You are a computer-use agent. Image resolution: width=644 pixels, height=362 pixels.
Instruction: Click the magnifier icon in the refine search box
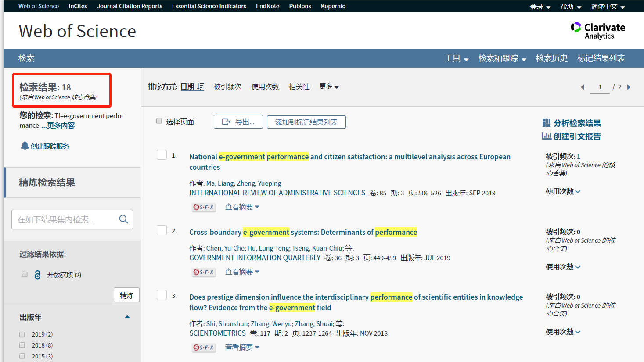point(123,219)
